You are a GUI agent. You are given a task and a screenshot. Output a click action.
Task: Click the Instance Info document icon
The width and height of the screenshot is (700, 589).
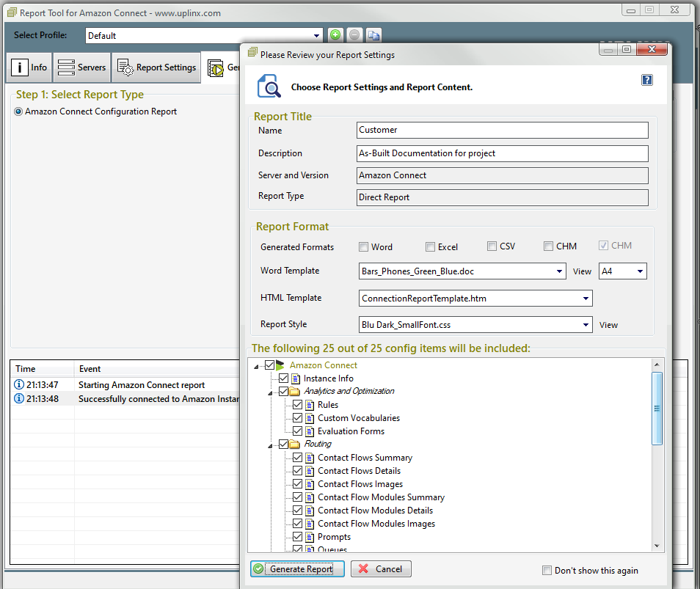tap(296, 378)
